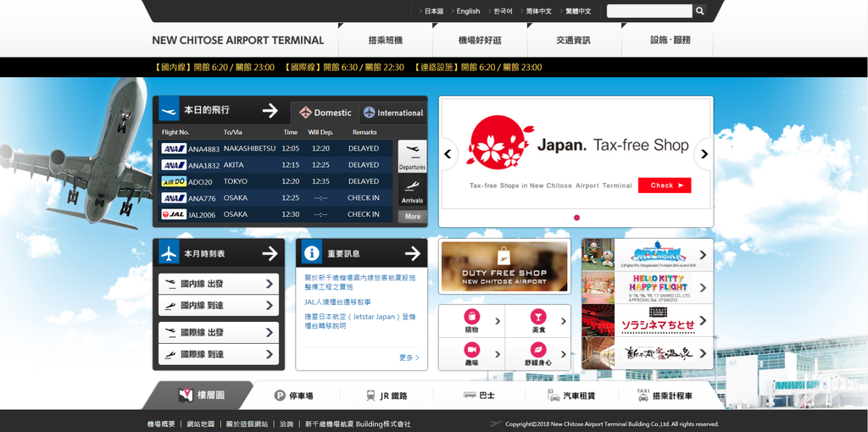Open the 機場好好逛 menu
The image size is (868, 432).
pos(480,40)
